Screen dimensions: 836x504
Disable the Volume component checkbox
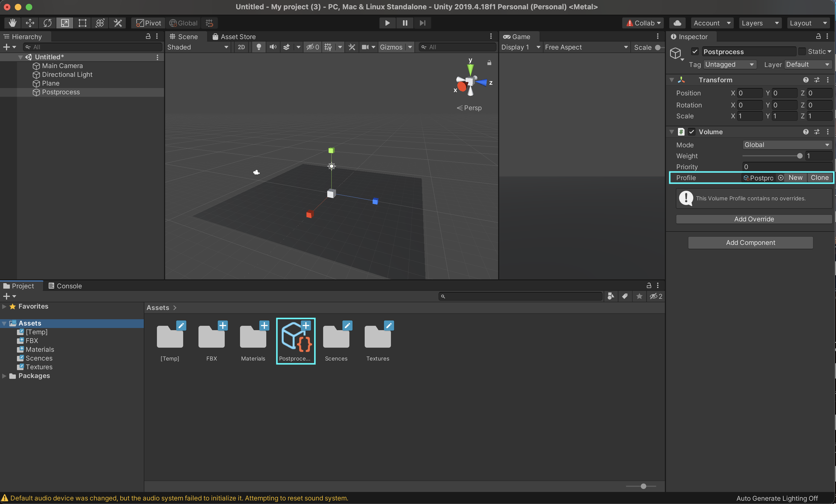692,132
